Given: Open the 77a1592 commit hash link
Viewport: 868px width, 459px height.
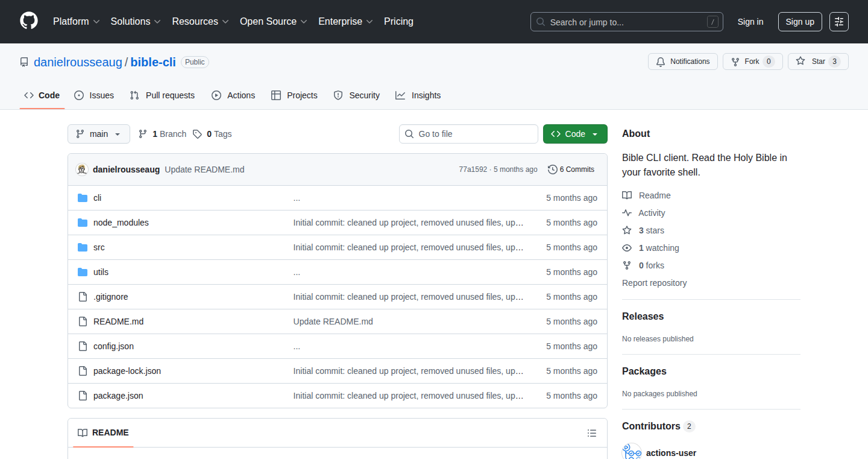Looking at the screenshot, I should click(473, 169).
